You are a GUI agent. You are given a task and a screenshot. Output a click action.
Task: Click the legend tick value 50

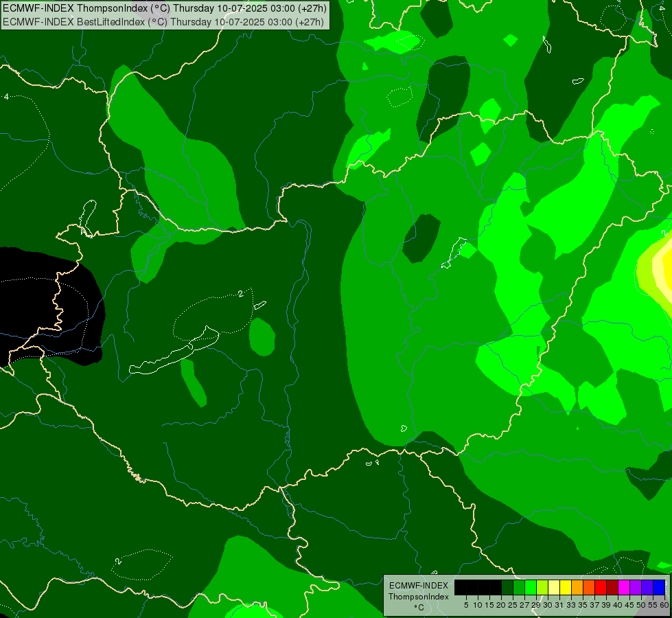point(642,605)
